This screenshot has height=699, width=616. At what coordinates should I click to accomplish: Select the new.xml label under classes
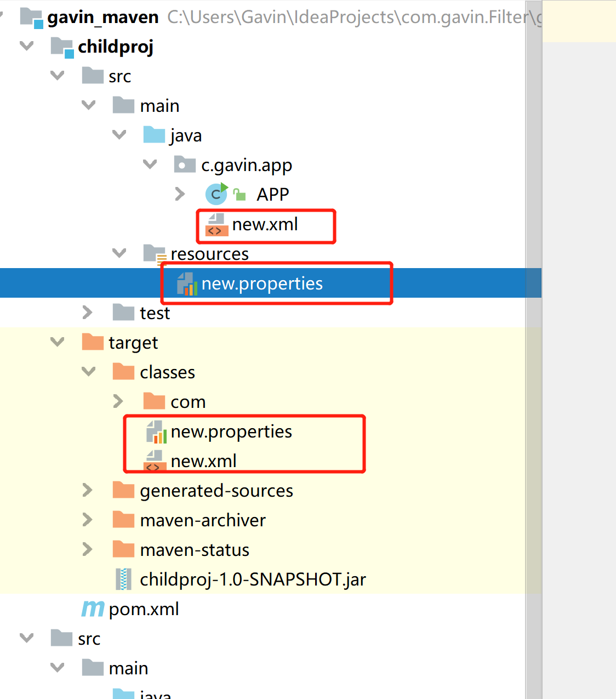click(204, 461)
